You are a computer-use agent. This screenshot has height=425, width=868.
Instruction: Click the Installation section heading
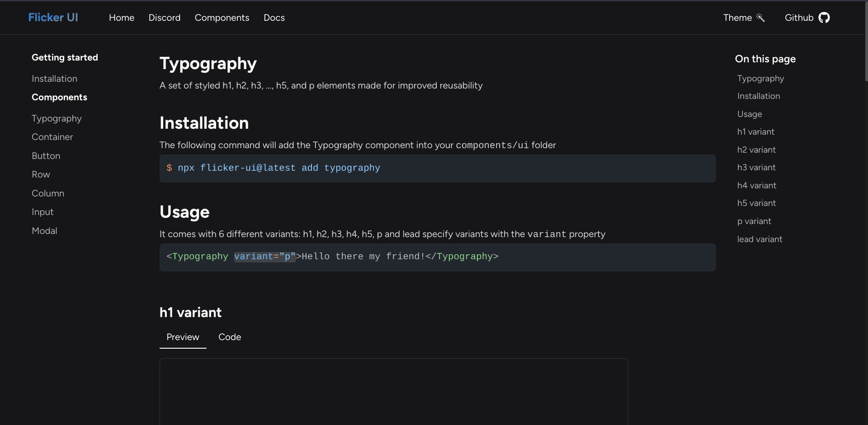(204, 123)
